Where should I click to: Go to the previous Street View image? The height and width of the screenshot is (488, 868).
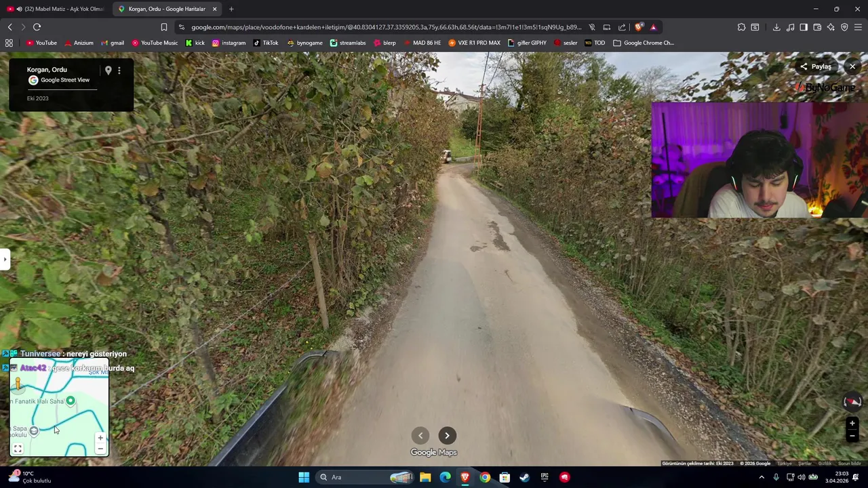(420, 436)
